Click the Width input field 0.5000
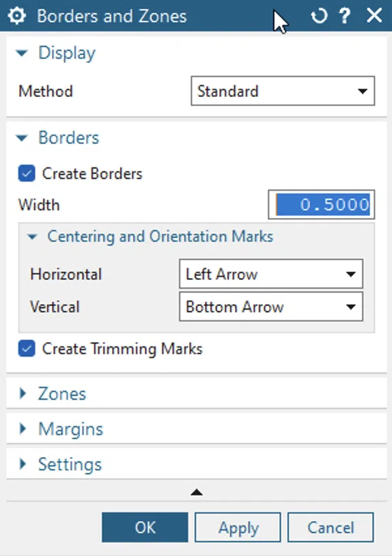This screenshot has width=392, height=556. pyautogui.click(x=322, y=205)
